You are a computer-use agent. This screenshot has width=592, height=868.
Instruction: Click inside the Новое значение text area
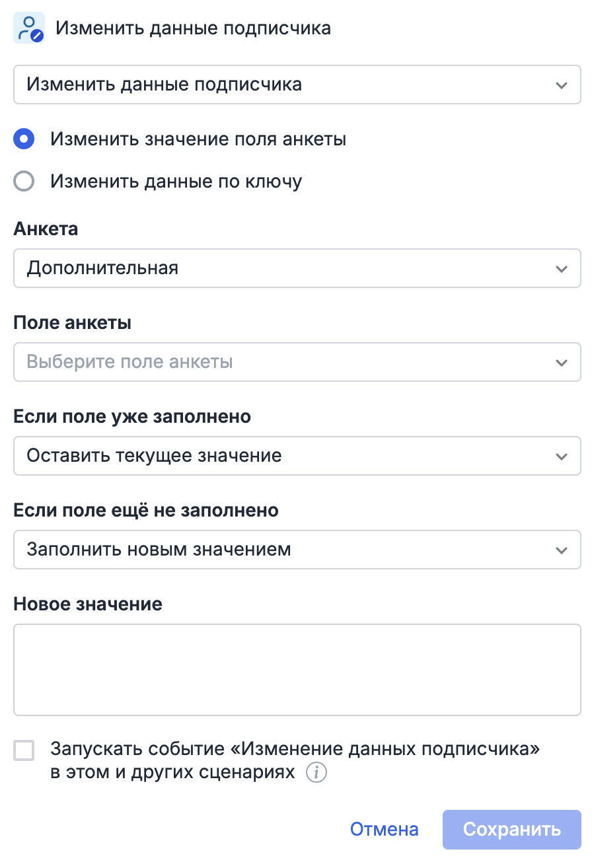tap(296, 669)
